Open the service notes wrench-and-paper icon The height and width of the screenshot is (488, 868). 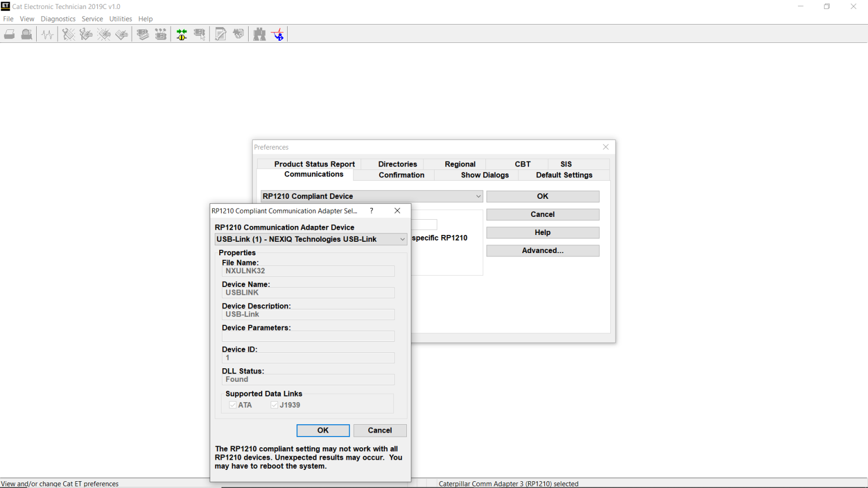pyautogui.click(x=220, y=34)
